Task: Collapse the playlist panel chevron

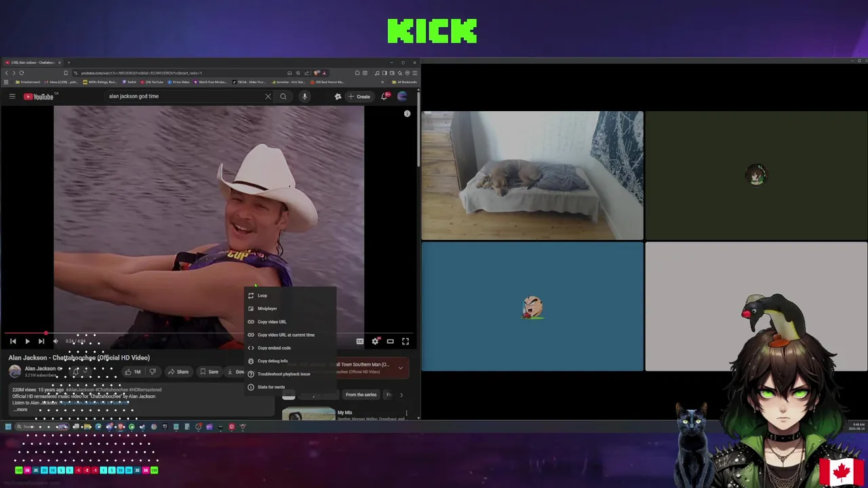Action: coord(401,367)
